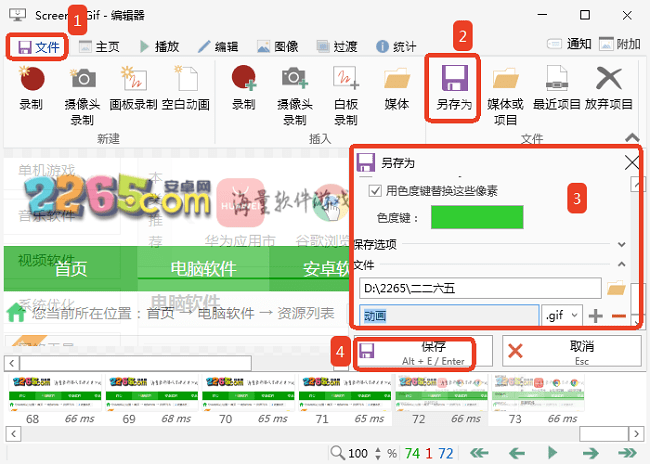Insert a 白板录制
This screenshot has height=464, width=650.
coord(346,95)
